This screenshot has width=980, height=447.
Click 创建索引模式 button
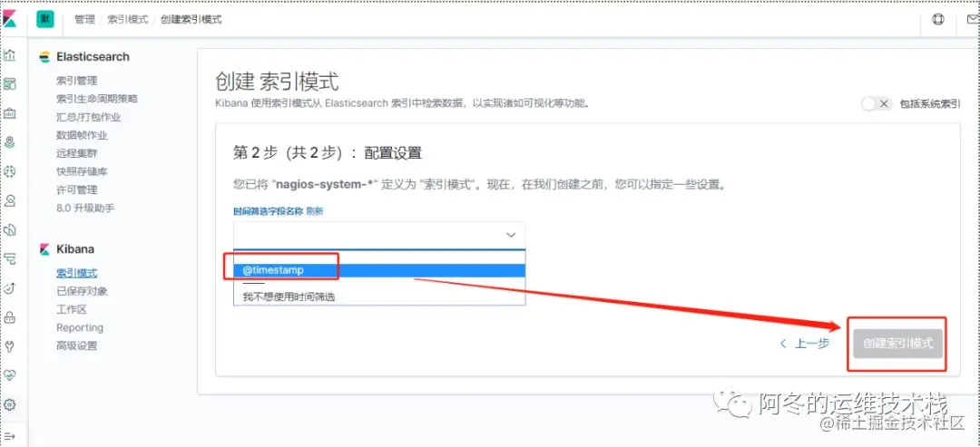[897, 344]
